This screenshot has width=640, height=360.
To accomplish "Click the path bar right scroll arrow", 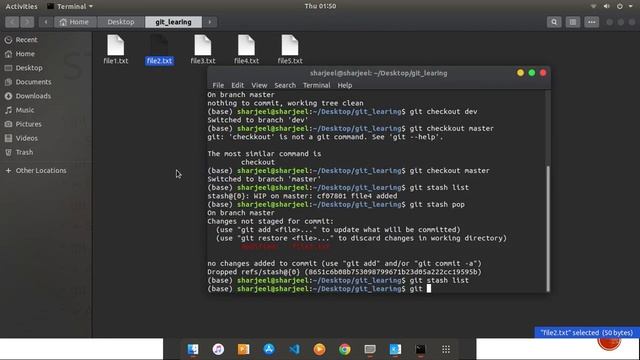I will tap(210, 22).
